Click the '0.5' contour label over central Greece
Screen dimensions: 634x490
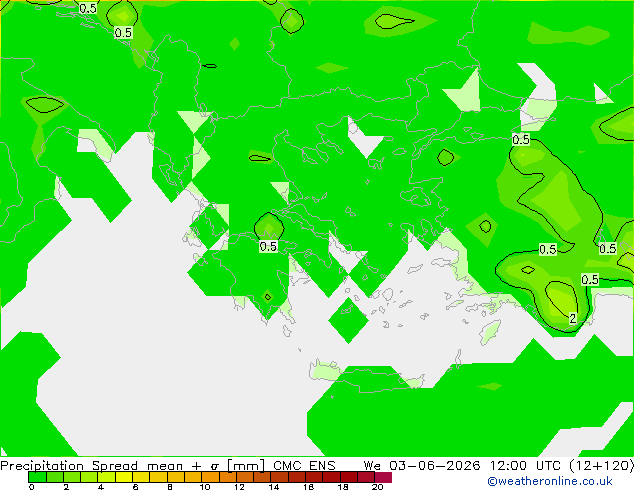point(268,246)
